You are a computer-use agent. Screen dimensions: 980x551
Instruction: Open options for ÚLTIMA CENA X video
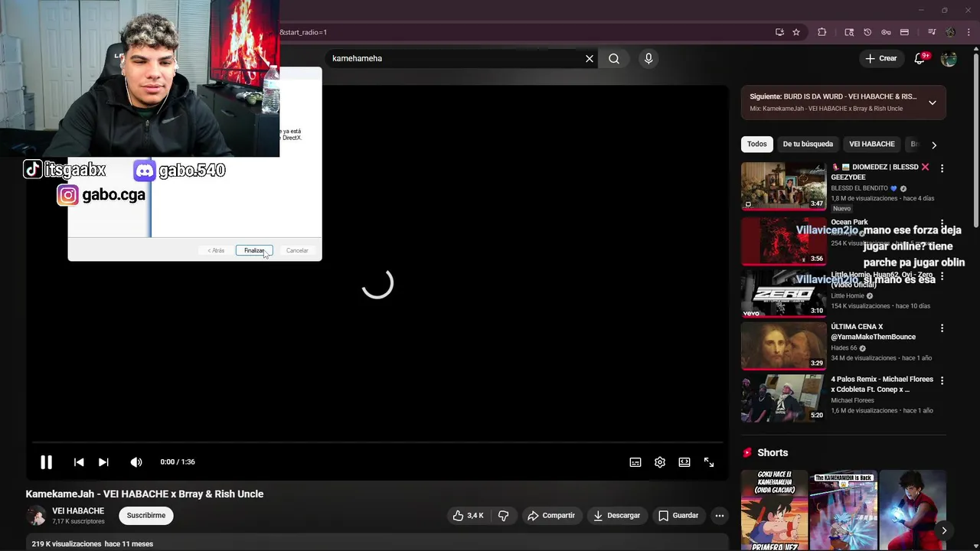pyautogui.click(x=942, y=328)
